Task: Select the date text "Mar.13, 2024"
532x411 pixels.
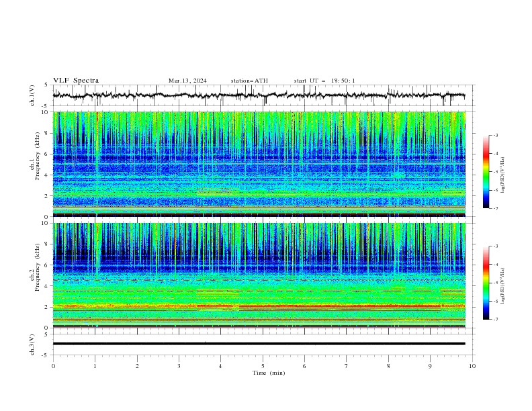Action: [x=187, y=81]
